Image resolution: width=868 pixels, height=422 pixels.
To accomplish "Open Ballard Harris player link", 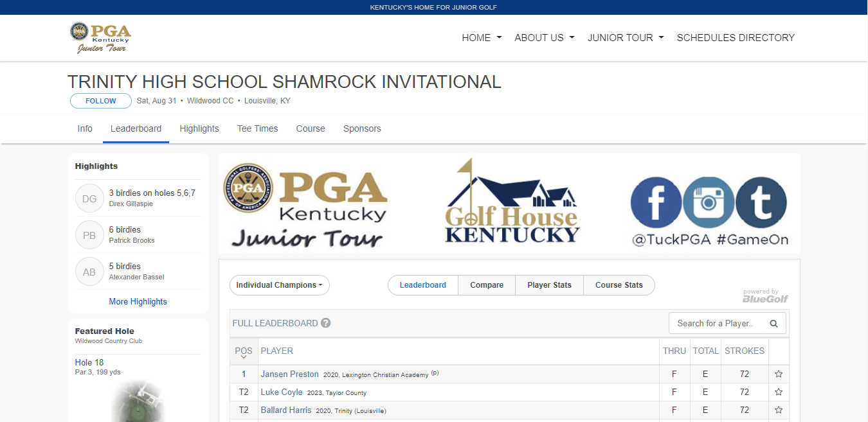I will [286, 410].
